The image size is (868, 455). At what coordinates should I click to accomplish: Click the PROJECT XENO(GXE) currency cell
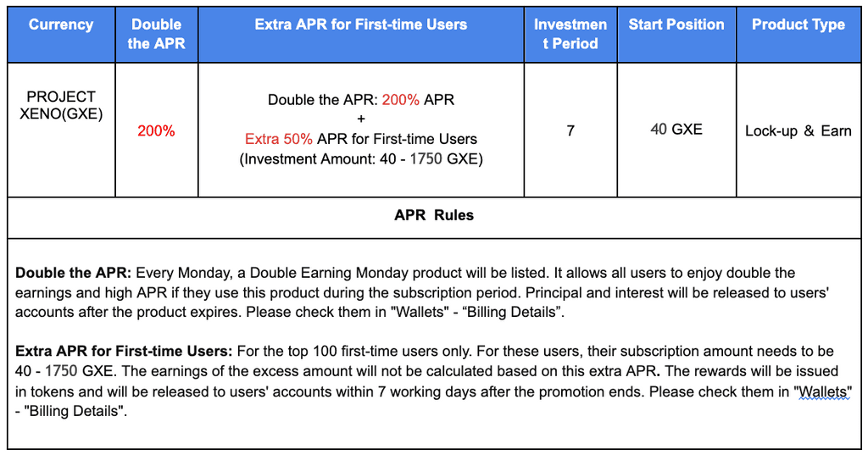[61, 105]
